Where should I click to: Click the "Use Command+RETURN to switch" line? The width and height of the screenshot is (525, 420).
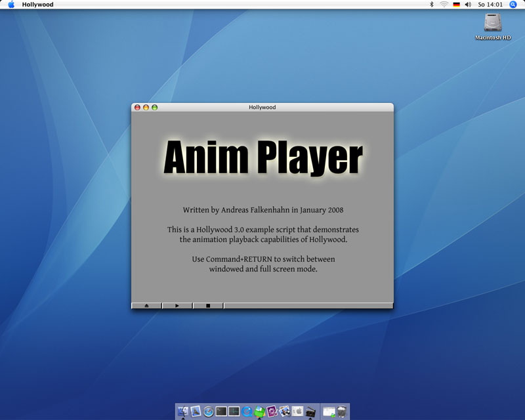[x=263, y=259]
